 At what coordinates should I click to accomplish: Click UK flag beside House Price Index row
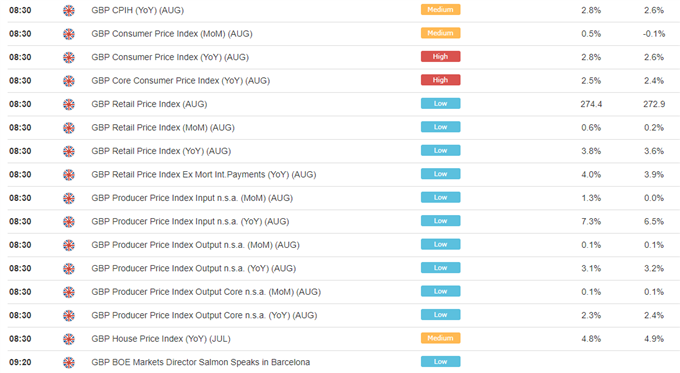tap(69, 339)
